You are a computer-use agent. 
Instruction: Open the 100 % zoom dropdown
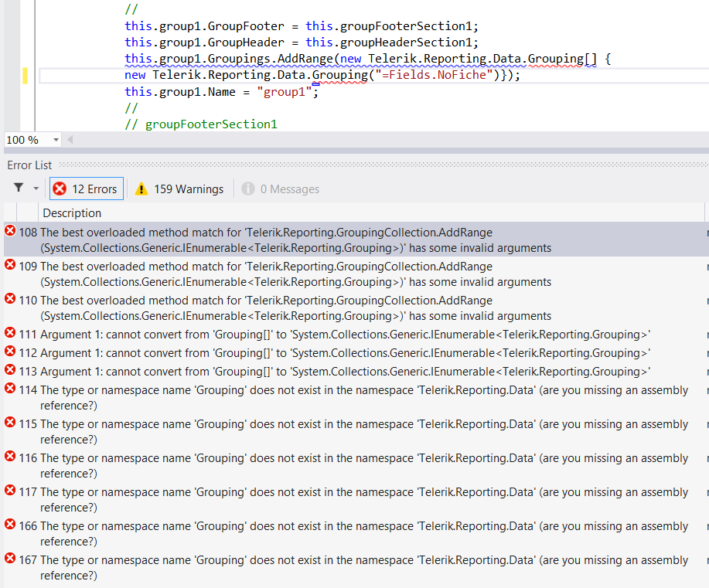56,140
